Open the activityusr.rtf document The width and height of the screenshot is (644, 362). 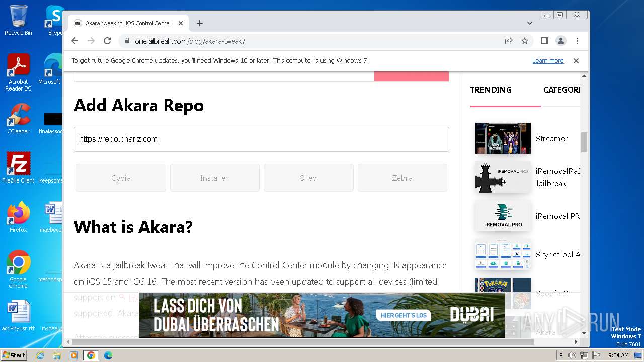click(x=18, y=316)
